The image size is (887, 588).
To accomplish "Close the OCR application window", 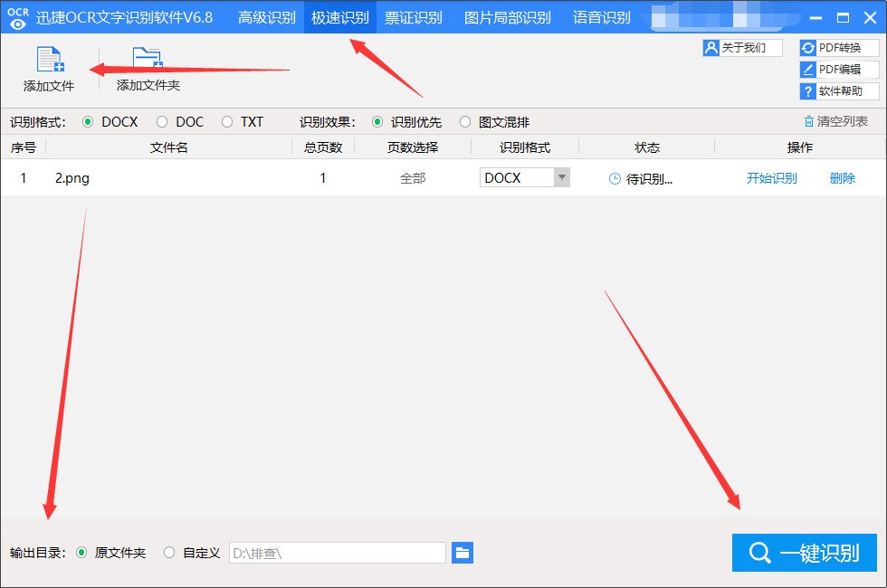I will pos(870,17).
